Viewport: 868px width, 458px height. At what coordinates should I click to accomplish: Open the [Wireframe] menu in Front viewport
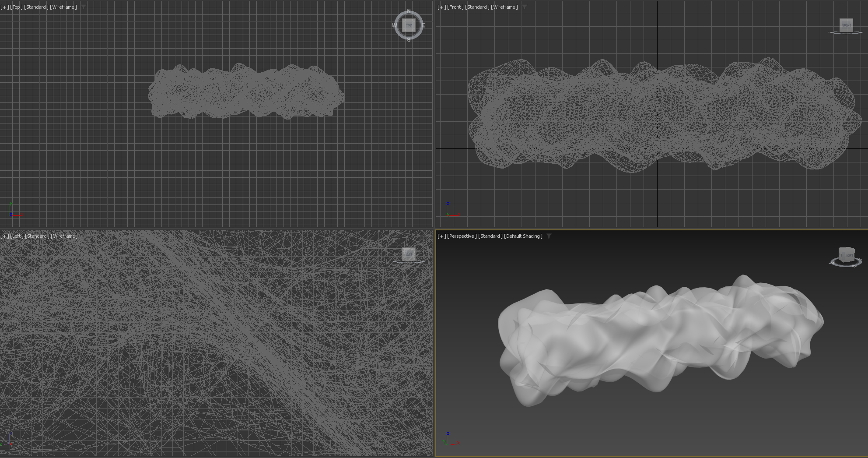(x=504, y=7)
